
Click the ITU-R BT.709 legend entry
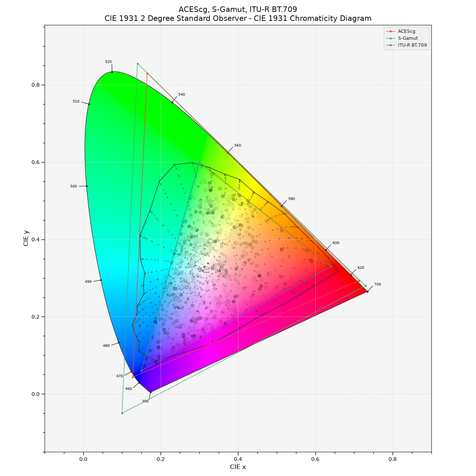[406, 45]
